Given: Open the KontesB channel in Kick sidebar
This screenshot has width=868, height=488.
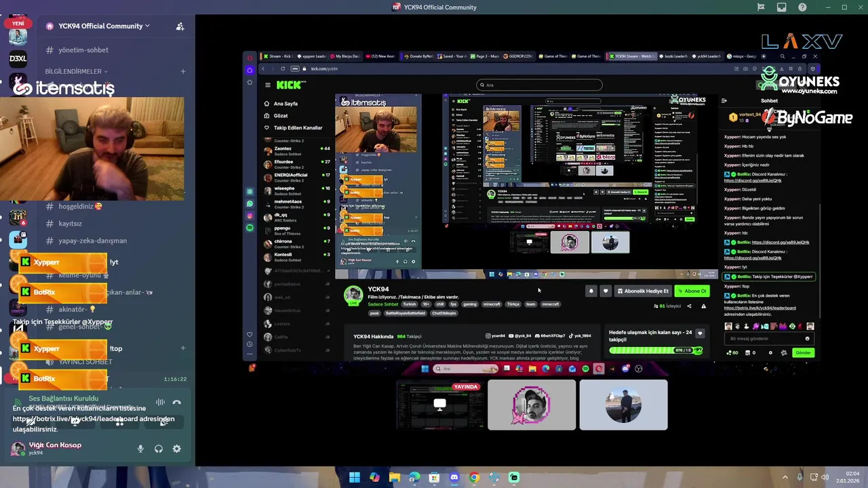Looking at the screenshot, I should [x=297, y=257].
